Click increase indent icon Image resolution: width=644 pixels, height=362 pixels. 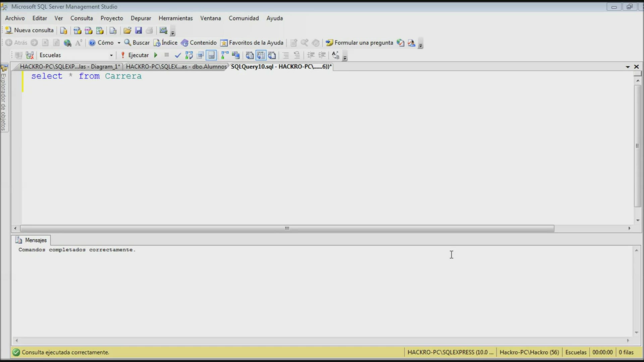click(x=322, y=55)
